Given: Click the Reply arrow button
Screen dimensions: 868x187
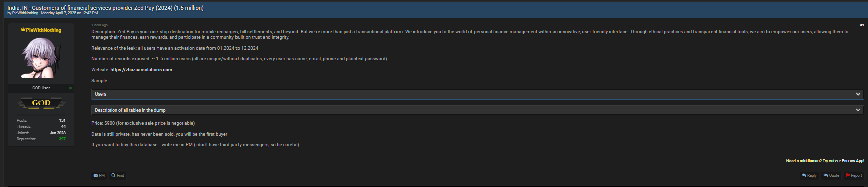Looking at the screenshot, I should (809, 175).
